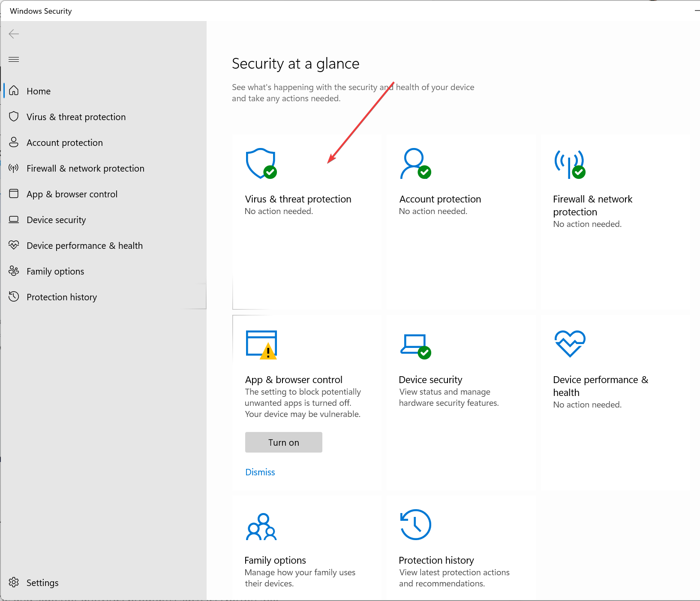This screenshot has height=601, width=700.
Task: Click the large heart health tile icon
Action: (x=570, y=344)
